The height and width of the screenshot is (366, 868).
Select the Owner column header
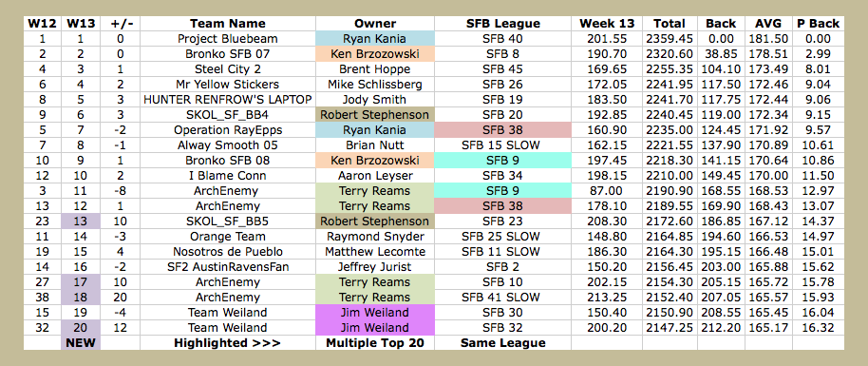click(375, 23)
